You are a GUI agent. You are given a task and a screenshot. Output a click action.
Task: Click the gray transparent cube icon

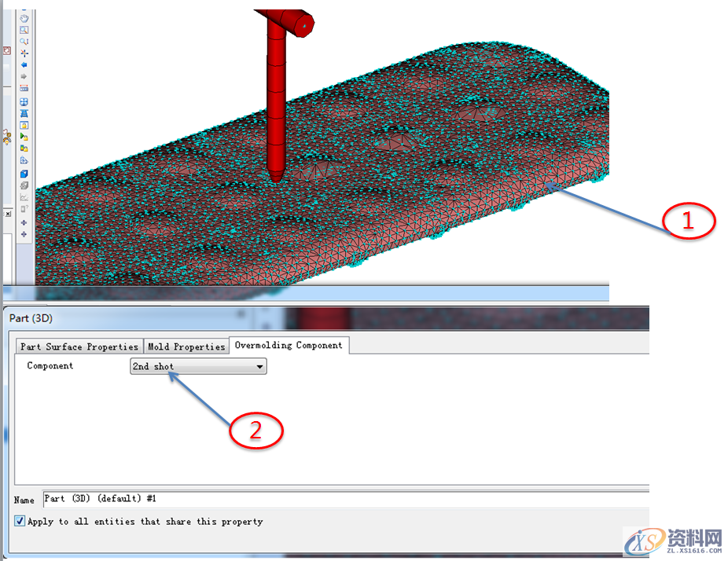pyautogui.click(x=24, y=185)
